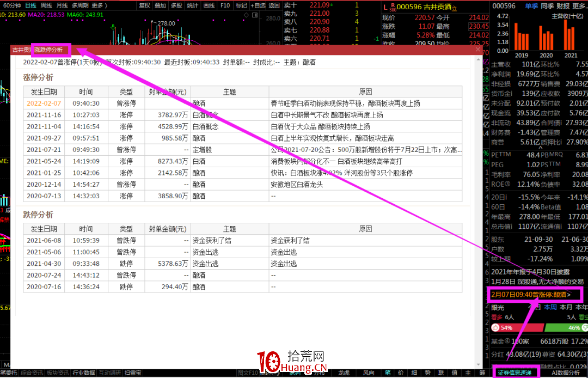Image resolution: width=588 pixels, height=378 pixels.
Task: Open 互动调研 bottom tab
Action: point(109,373)
